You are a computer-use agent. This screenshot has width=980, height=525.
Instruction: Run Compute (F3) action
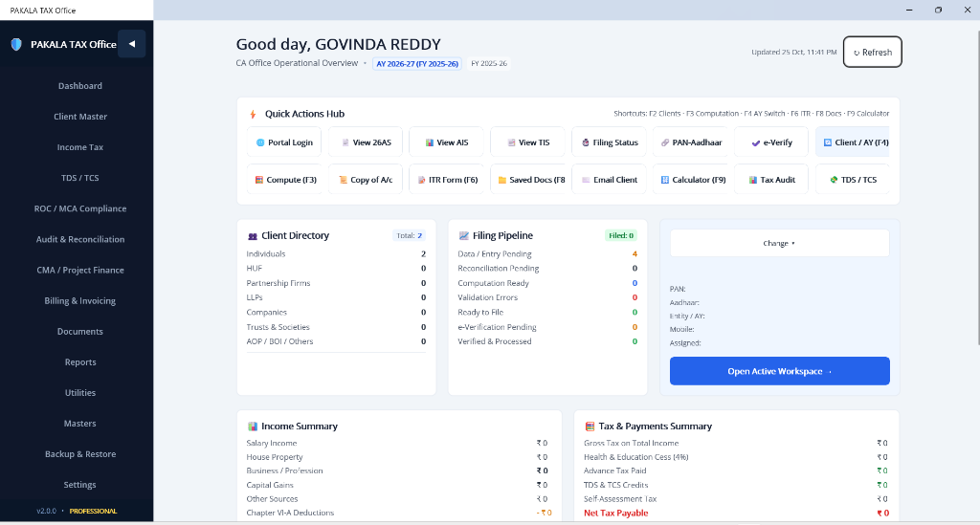(x=284, y=179)
